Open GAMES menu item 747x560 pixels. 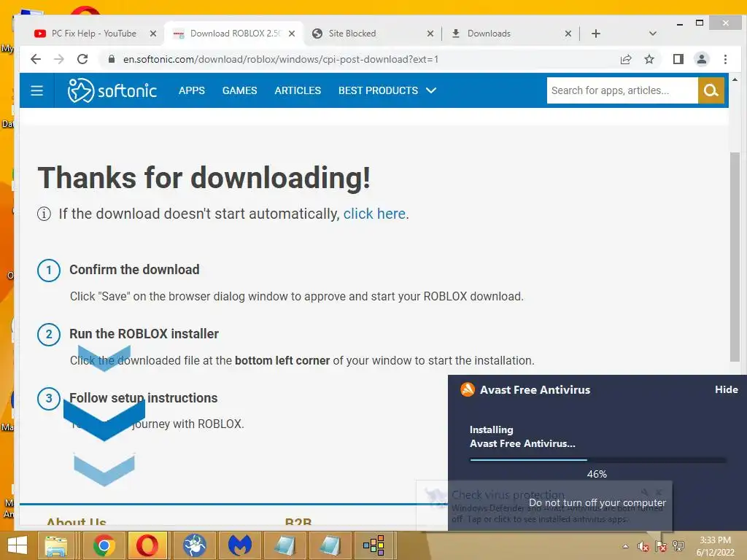coord(239,90)
